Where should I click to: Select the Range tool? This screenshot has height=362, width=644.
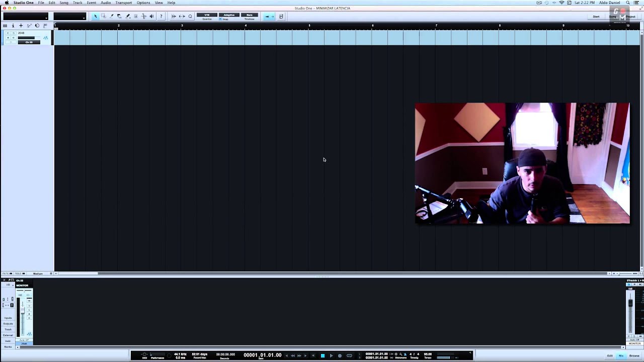click(x=103, y=16)
